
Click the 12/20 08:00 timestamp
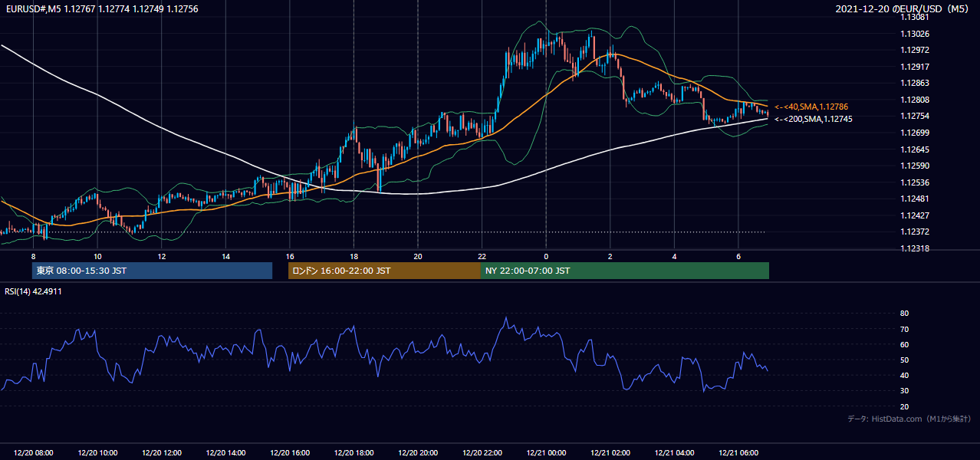click(34, 453)
